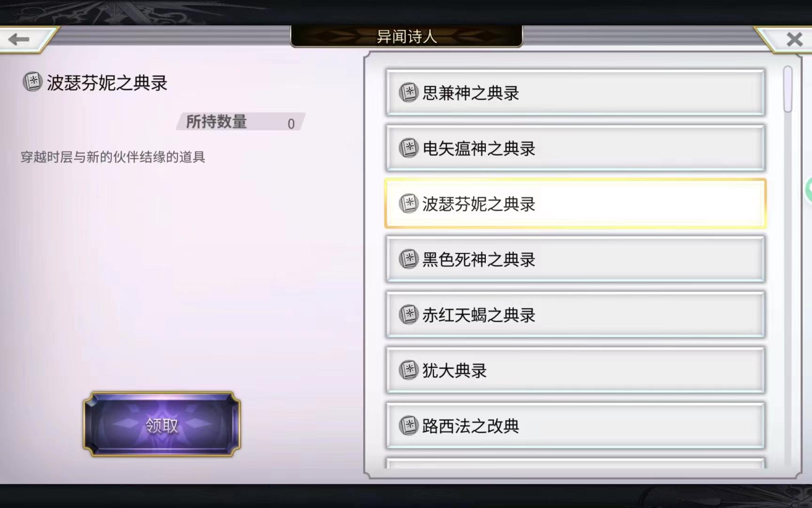The width and height of the screenshot is (812, 508).
Task: Click the item list scrollbar thumb
Action: point(788,89)
